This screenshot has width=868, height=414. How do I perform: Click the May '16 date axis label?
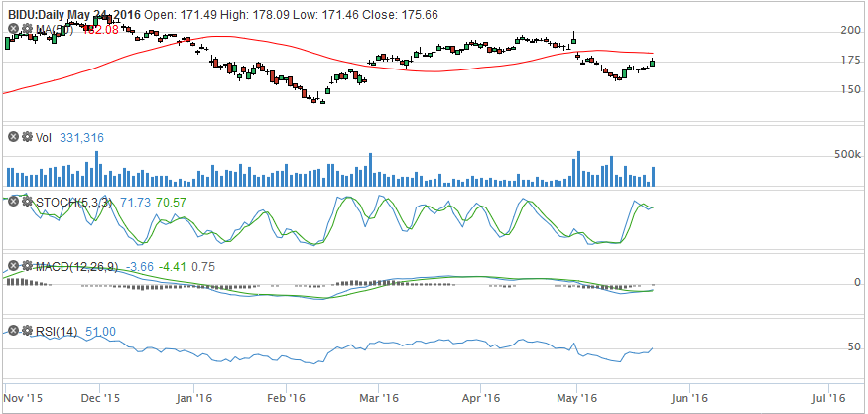pyautogui.click(x=575, y=398)
